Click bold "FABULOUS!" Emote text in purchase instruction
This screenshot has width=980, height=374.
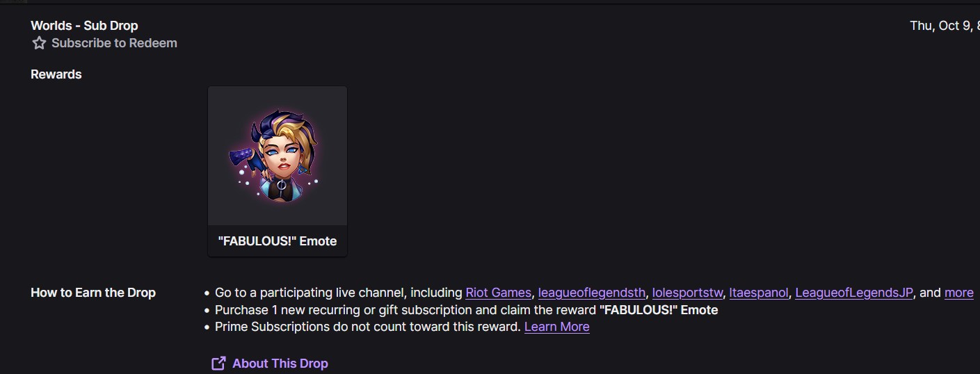(659, 310)
